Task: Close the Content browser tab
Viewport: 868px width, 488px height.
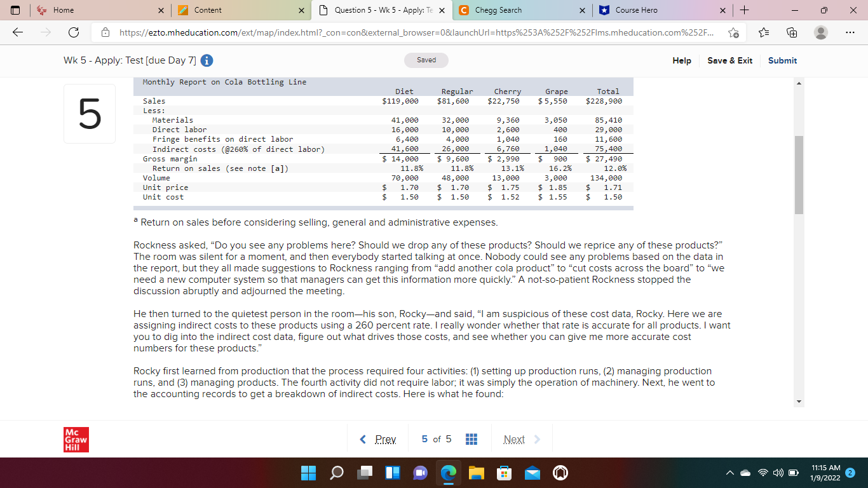Action: [x=301, y=11]
